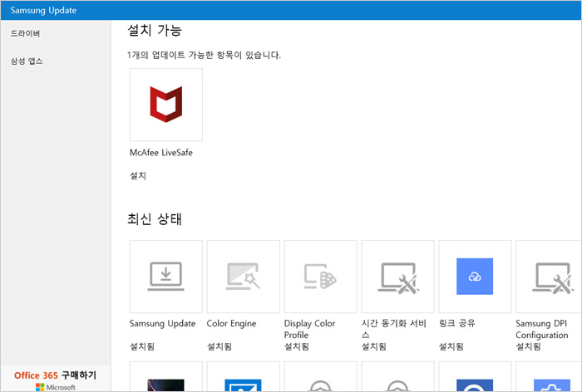
Task: Open the 시간 동기화 서비스 icon tile
Action: tap(397, 277)
